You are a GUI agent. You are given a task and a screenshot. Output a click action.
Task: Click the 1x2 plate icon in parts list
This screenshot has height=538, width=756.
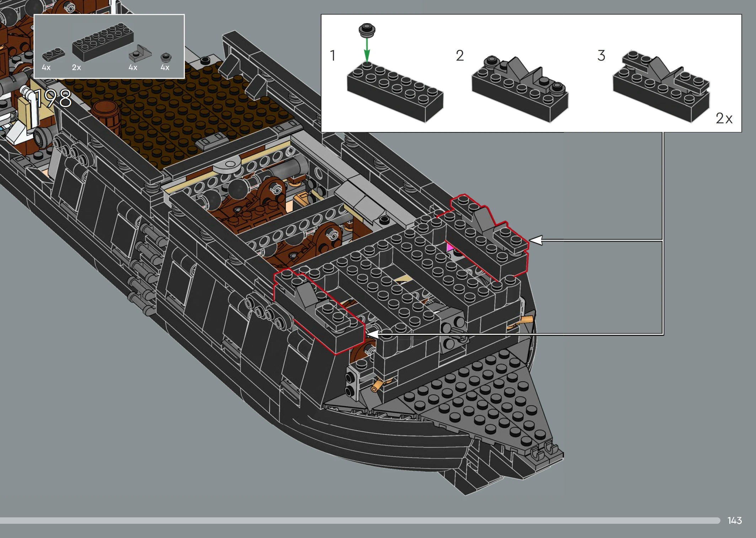[x=53, y=54]
